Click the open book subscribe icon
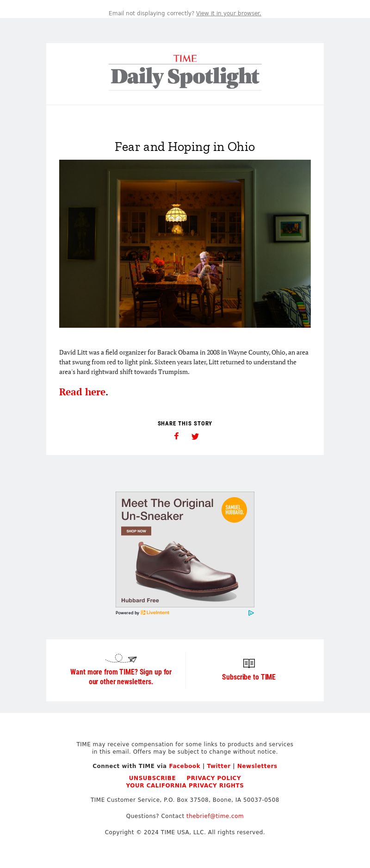 click(249, 663)
